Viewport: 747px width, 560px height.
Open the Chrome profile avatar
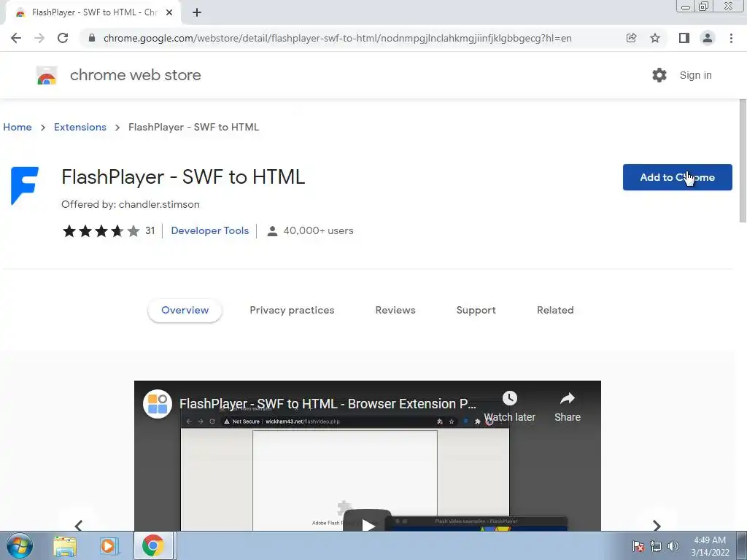708,38
